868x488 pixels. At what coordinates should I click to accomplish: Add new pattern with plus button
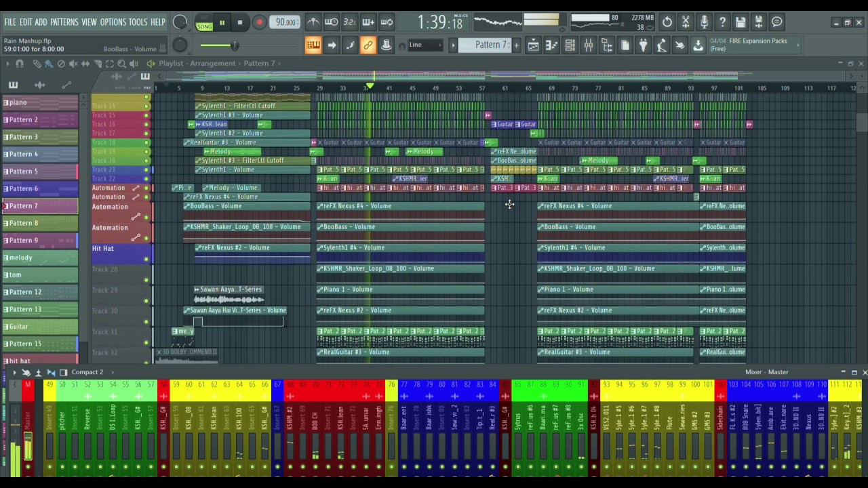(516, 45)
